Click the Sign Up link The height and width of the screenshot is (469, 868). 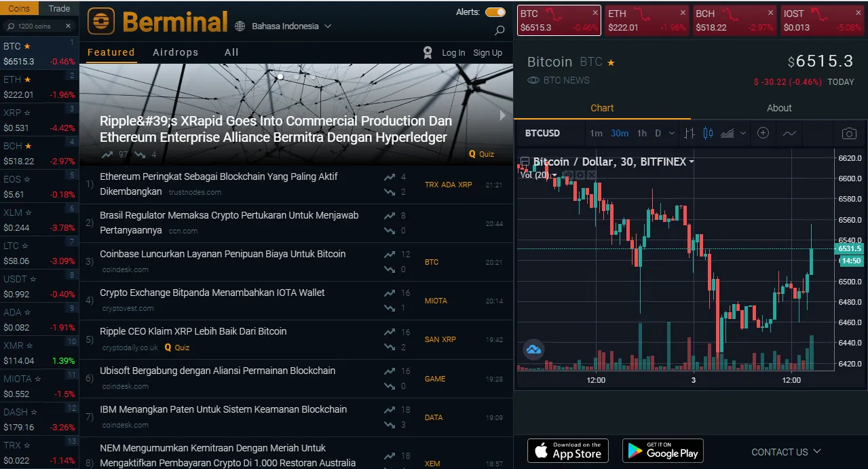488,52
